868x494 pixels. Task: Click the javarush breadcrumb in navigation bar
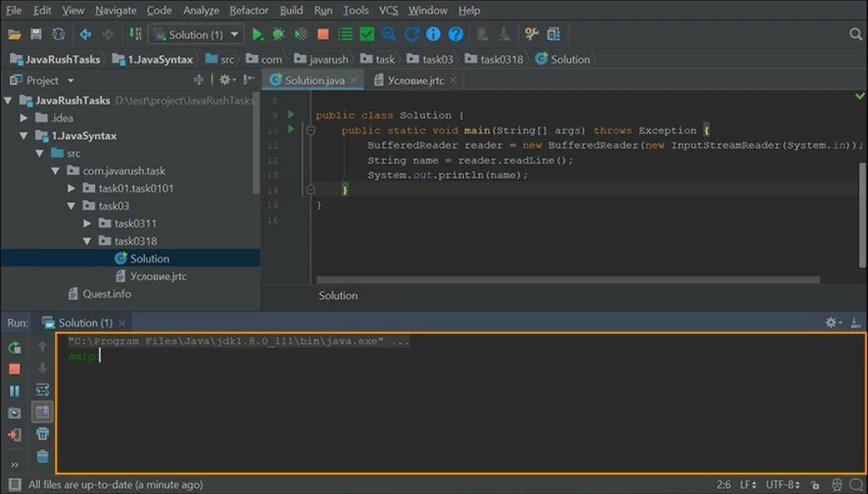coord(321,59)
